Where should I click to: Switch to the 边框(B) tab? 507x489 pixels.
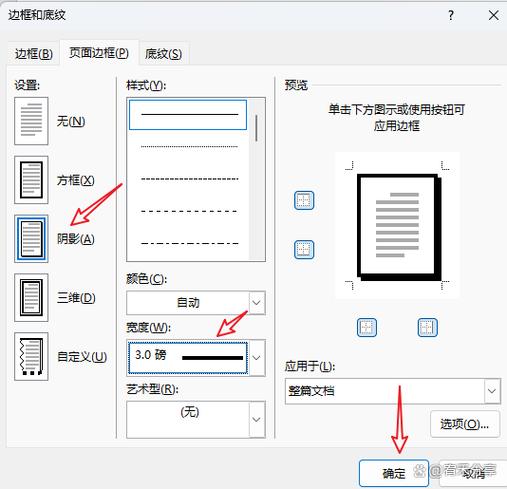tap(34, 54)
